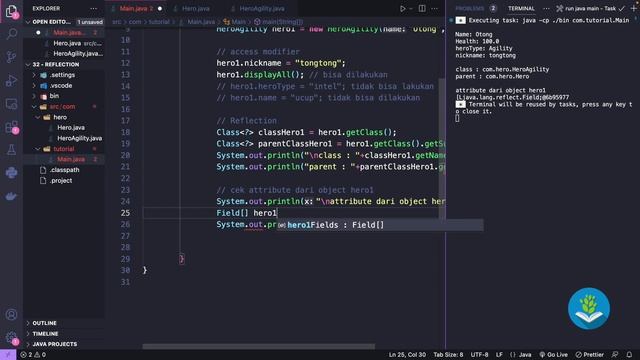Open Hero.java in the file tree
The height and width of the screenshot is (360, 640).
click(71, 128)
